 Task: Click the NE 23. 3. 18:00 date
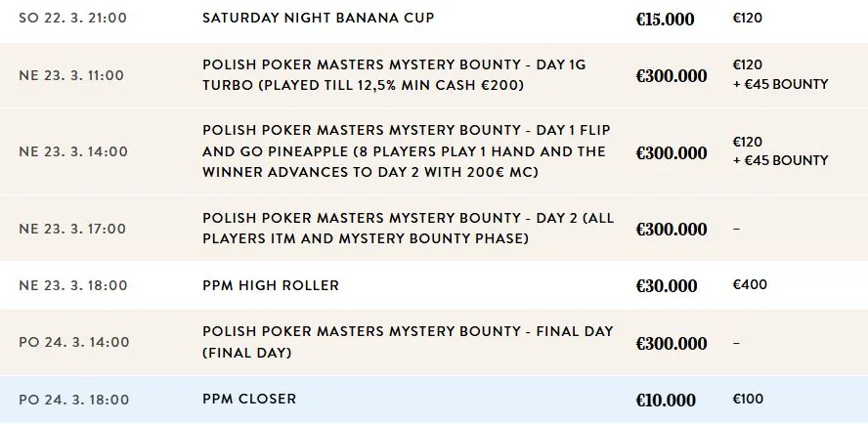coord(73,285)
